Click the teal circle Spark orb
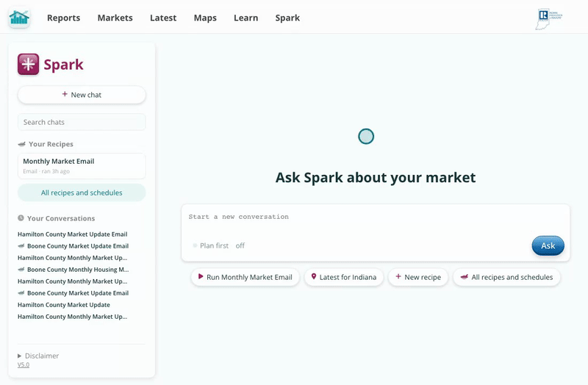Viewport: 588px width, 385px height. [366, 137]
